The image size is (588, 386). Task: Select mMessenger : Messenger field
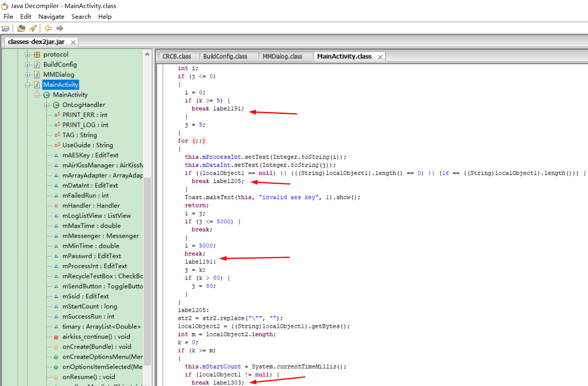[x=101, y=236]
